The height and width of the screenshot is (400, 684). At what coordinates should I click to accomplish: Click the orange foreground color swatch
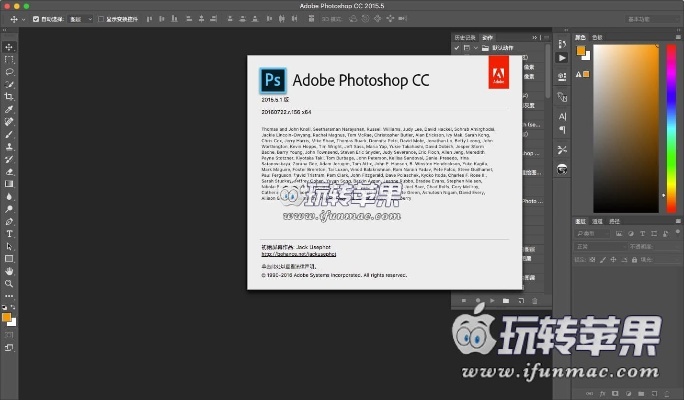(8, 316)
